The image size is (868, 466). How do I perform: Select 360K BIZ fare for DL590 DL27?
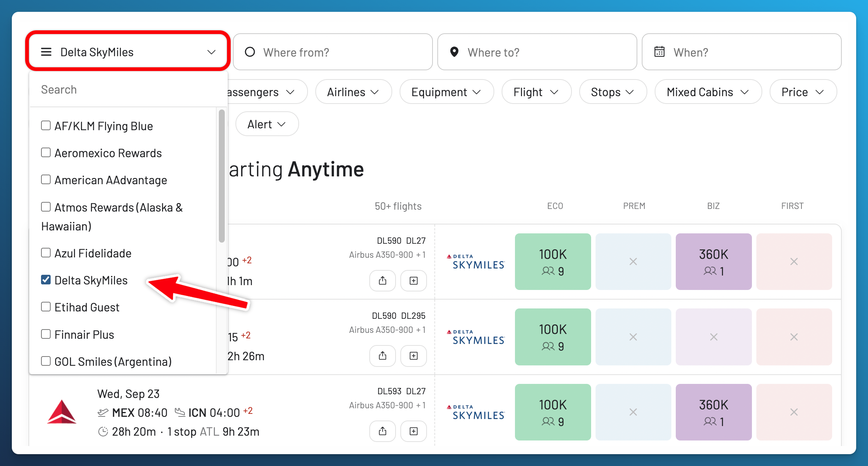[713, 261]
